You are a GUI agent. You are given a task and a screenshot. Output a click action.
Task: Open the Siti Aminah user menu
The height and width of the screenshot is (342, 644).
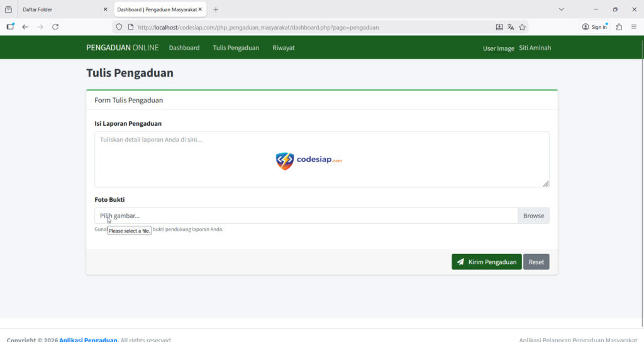click(535, 48)
